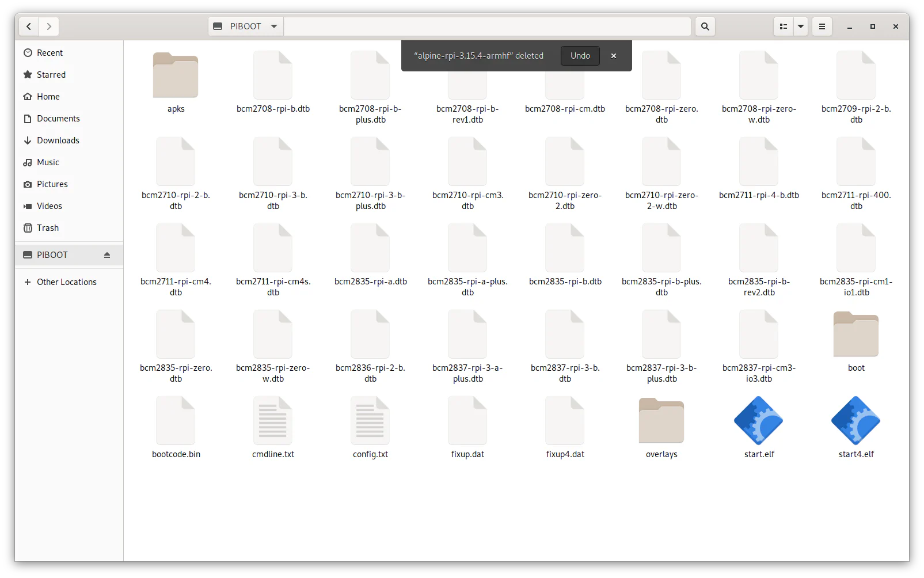Dismiss the deleted notification with X

click(x=614, y=56)
